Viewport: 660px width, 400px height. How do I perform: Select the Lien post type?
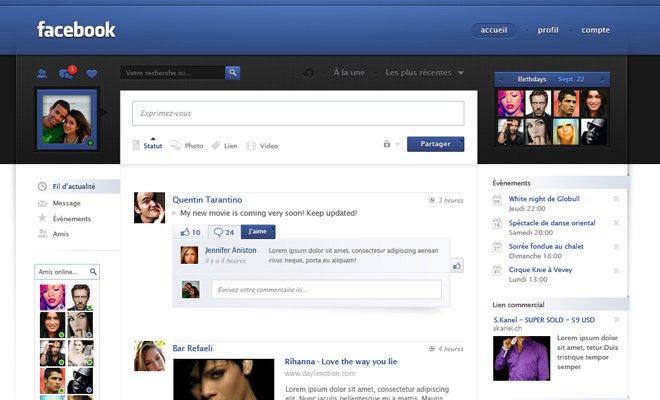(x=224, y=146)
